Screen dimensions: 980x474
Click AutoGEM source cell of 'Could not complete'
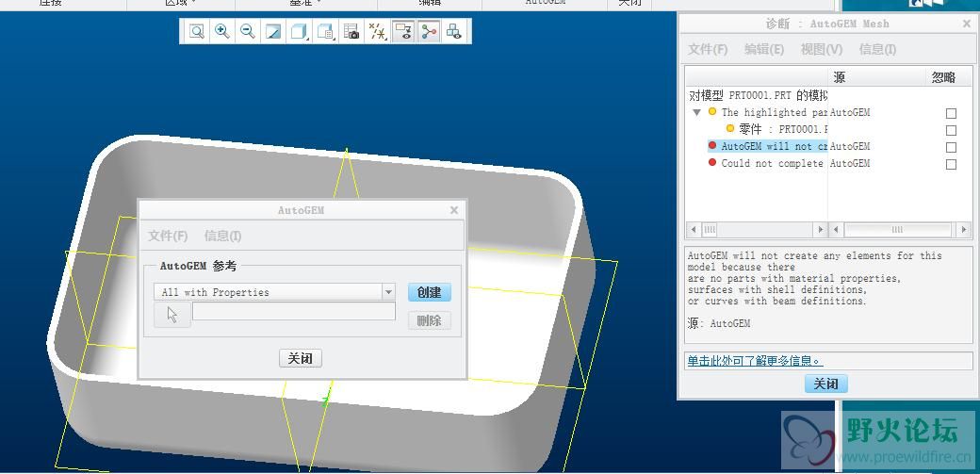(x=849, y=163)
